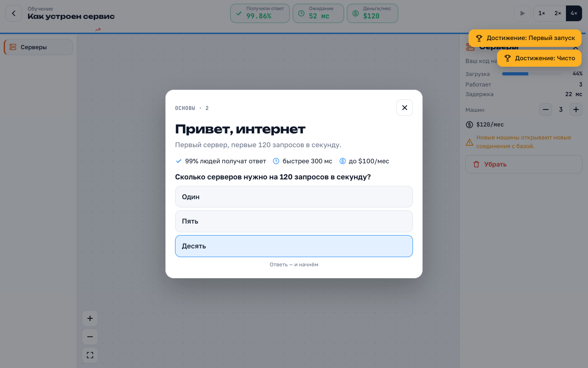Image resolution: width=588 pixels, height=368 pixels.
Task: Click the server icon in the sidebar
Action: [x=13, y=47]
